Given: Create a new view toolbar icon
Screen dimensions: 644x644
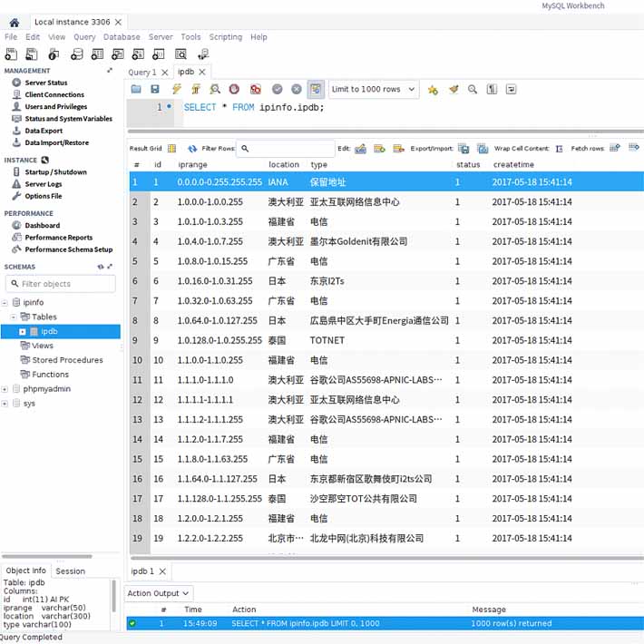Looking at the screenshot, I should [x=118, y=54].
